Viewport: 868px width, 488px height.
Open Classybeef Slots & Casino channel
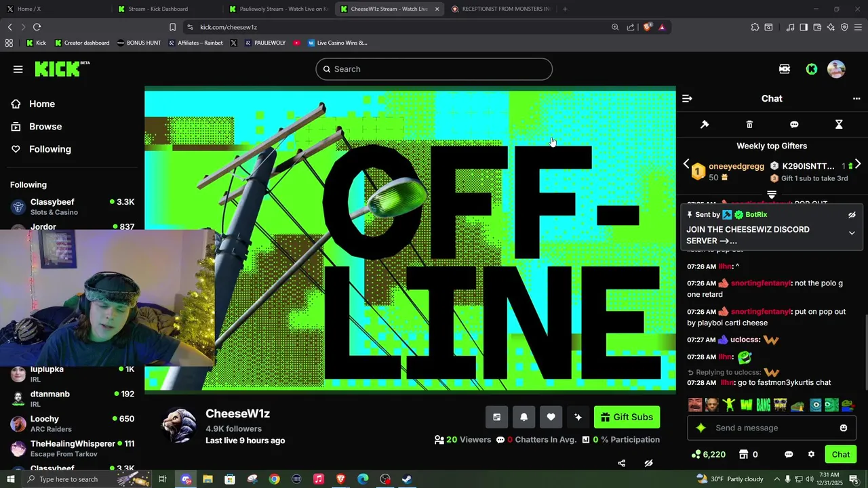coord(71,207)
